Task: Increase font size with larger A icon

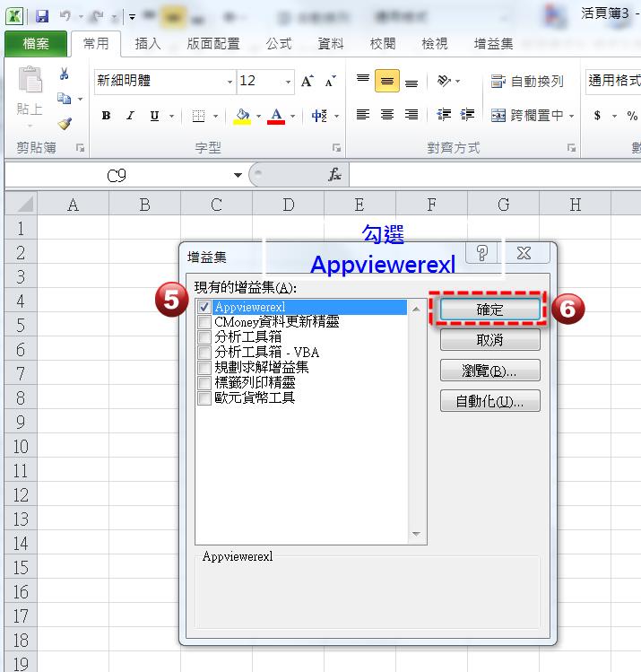Action: 307,81
